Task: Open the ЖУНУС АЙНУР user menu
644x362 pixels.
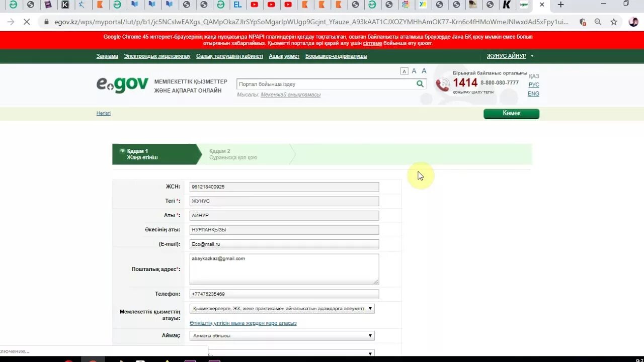Action: (510, 56)
